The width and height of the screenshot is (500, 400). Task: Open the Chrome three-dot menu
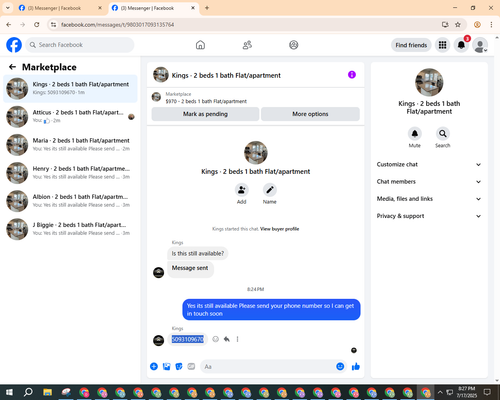pos(491,25)
